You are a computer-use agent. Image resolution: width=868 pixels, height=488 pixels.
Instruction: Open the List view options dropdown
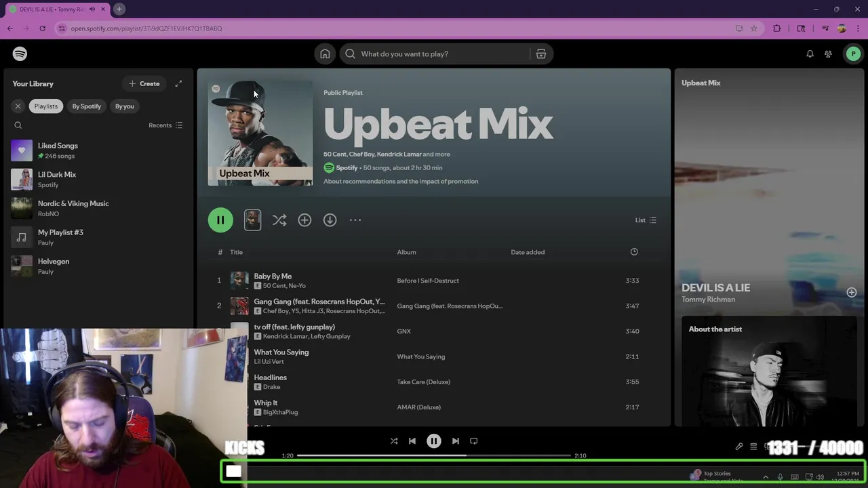pos(646,220)
